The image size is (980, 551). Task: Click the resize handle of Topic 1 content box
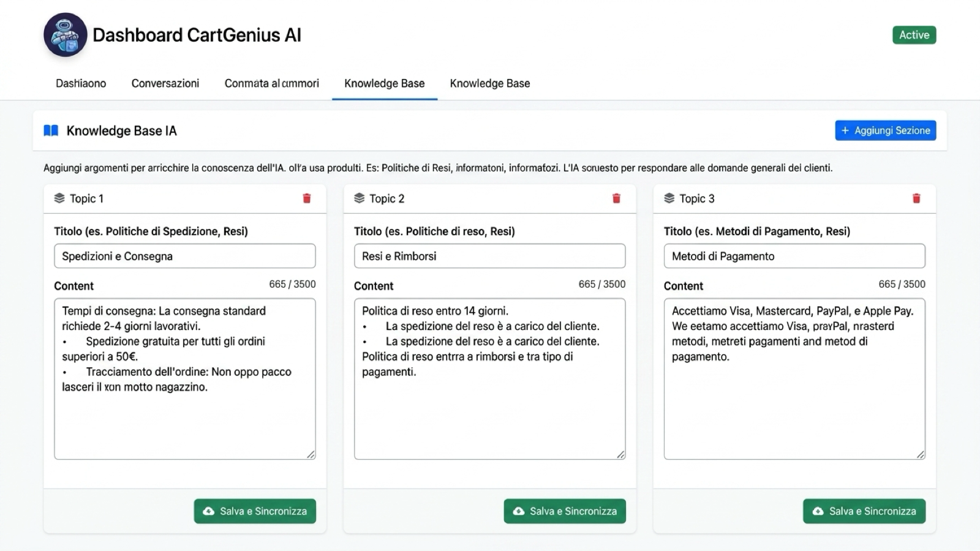(311, 454)
